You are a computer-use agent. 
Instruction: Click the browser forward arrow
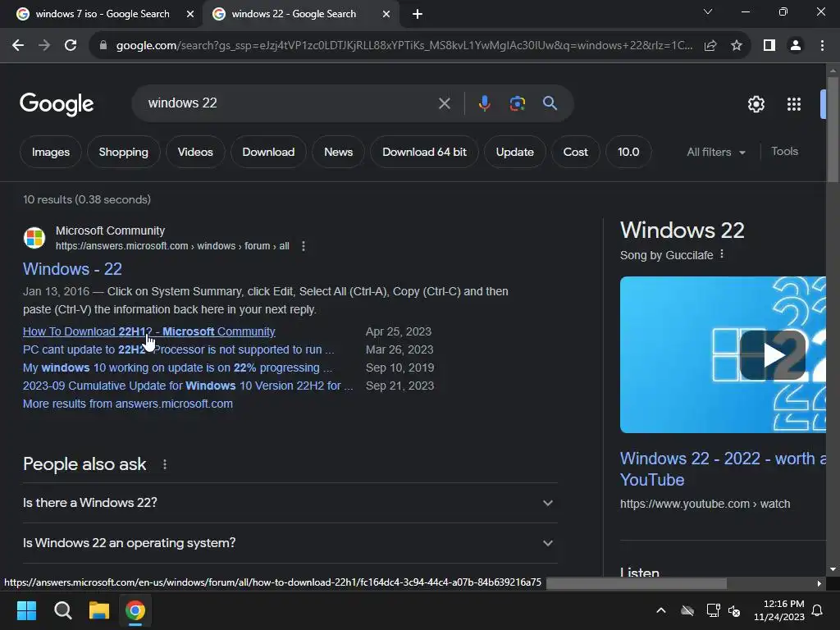point(44,46)
